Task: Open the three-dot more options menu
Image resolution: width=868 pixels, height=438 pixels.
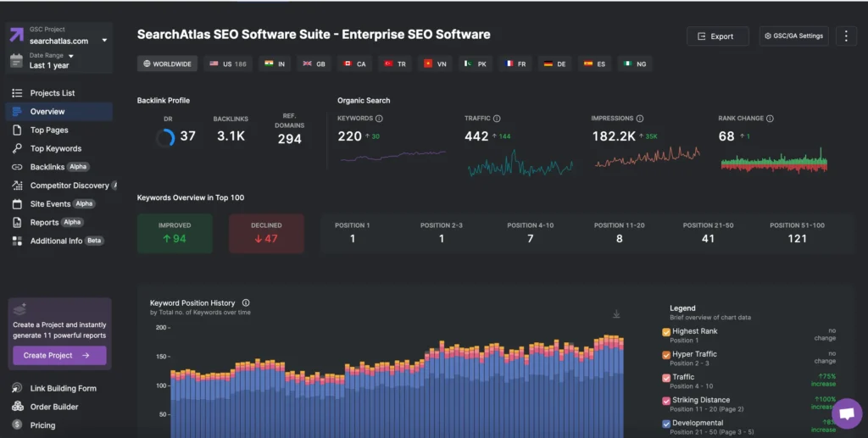Action: pos(845,36)
